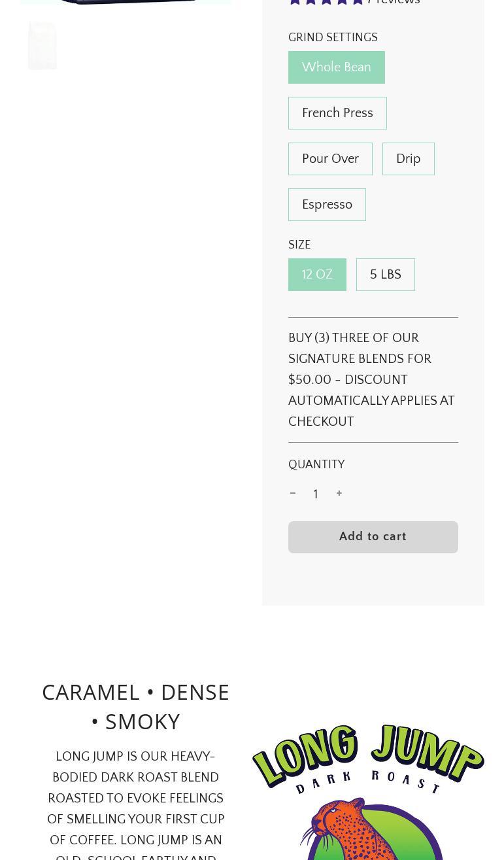Click the Quantity label
The height and width of the screenshot is (860, 504).
[316, 465]
